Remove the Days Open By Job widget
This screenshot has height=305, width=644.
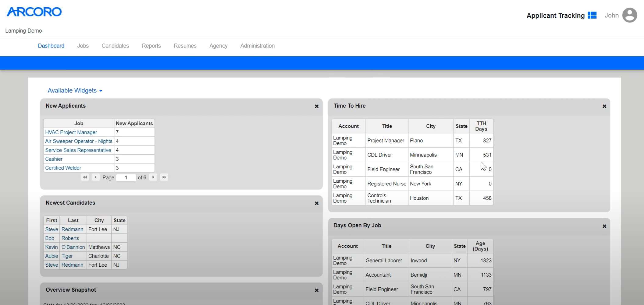[x=604, y=226]
